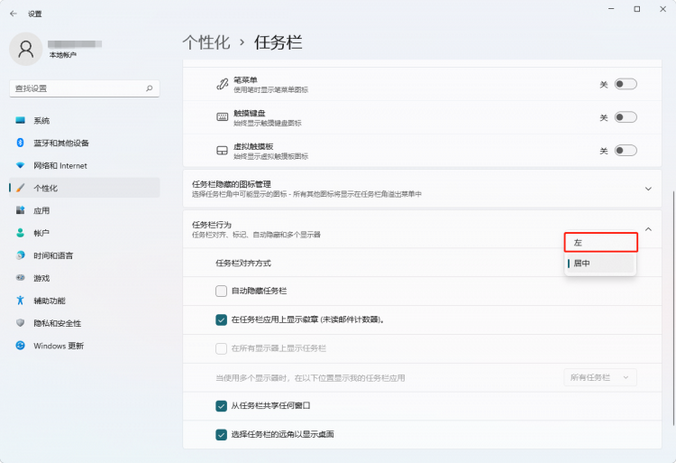Toggle the 虚拟触摸板 switch
This screenshot has height=463, width=676.
[x=626, y=150]
